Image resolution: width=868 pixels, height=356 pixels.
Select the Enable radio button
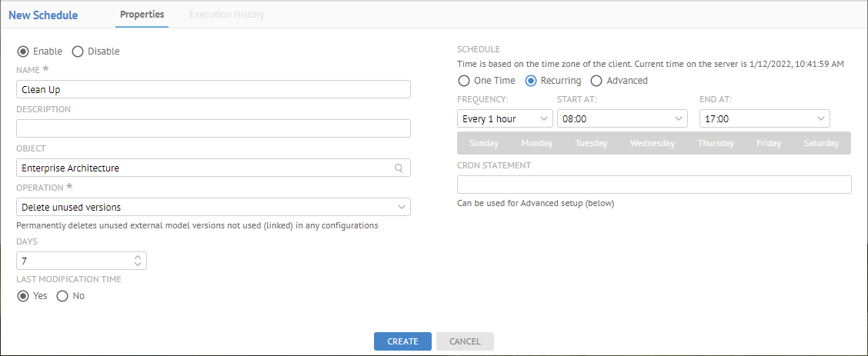(23, 52)
